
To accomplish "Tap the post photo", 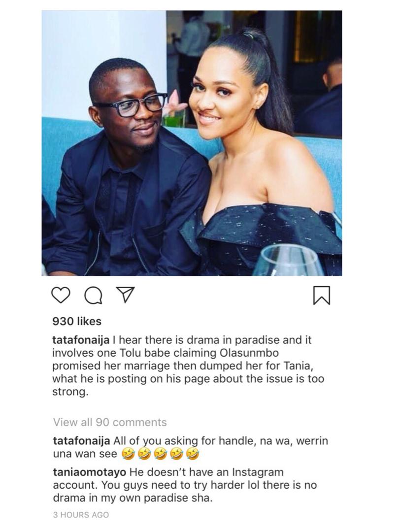I will coord(192,143).
